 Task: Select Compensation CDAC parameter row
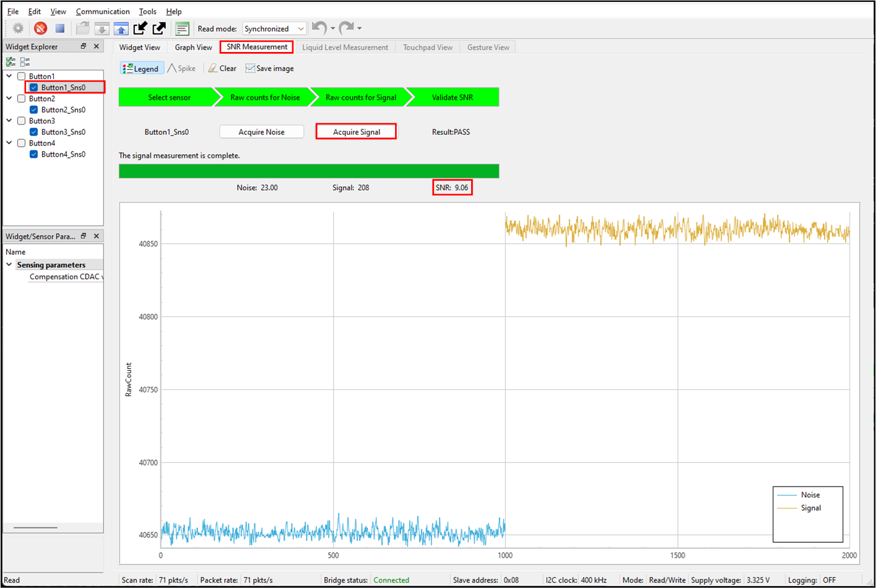coord(64,277)
